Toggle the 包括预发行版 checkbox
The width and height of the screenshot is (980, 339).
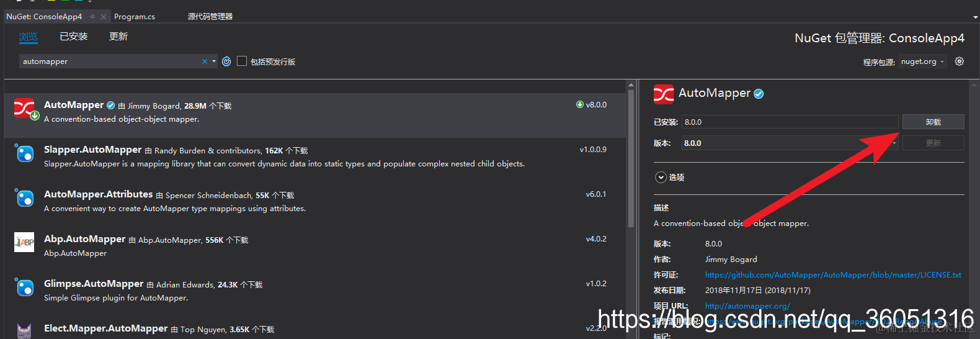[242, 61]
